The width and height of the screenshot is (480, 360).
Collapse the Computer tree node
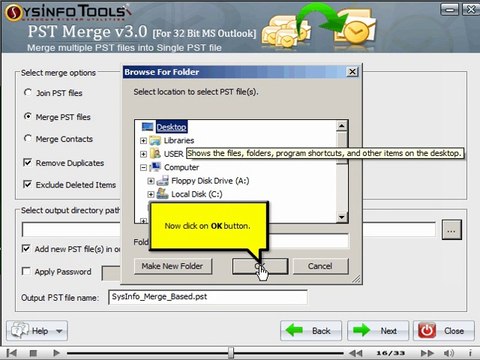pos(143,167)
